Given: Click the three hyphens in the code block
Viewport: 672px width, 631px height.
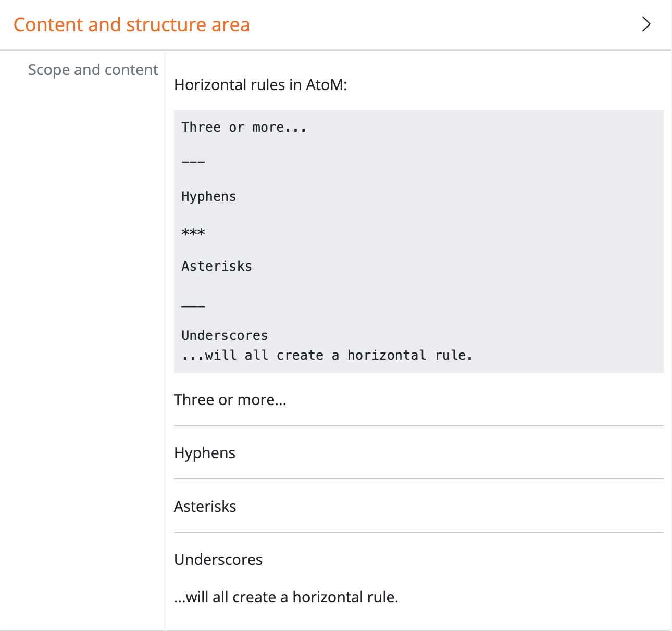Looking at the screenshot, I should [193, 162].
